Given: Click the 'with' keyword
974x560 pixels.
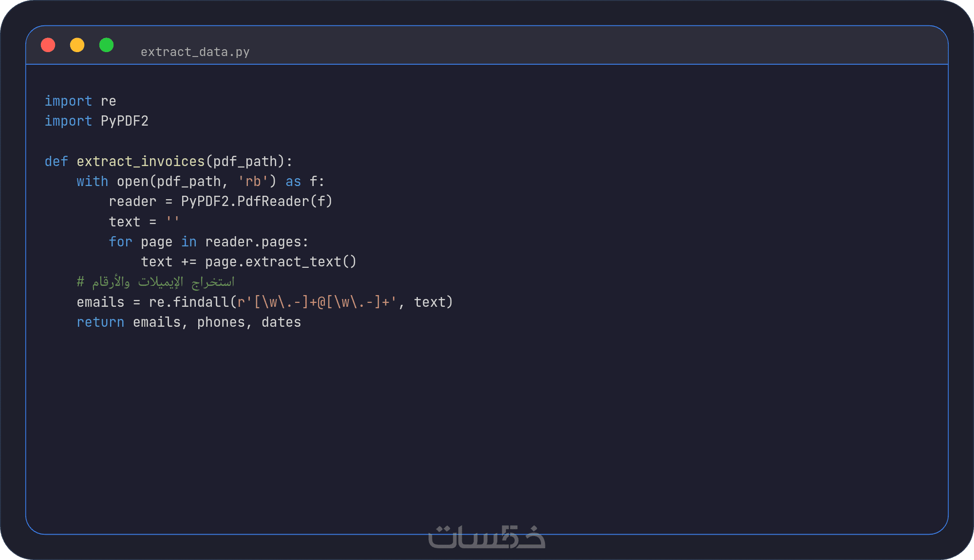Looking at the screenshot, I should tap(92, 182).
